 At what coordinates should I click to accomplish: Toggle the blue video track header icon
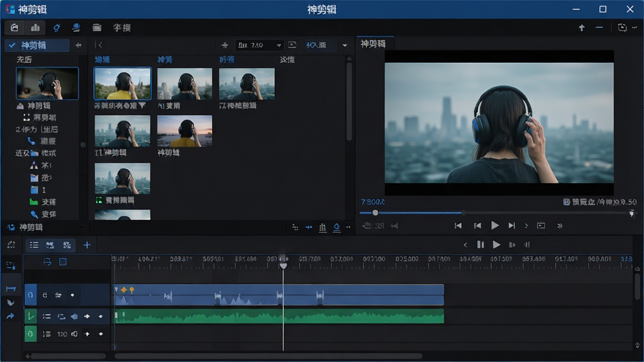(x=30, y=295)
